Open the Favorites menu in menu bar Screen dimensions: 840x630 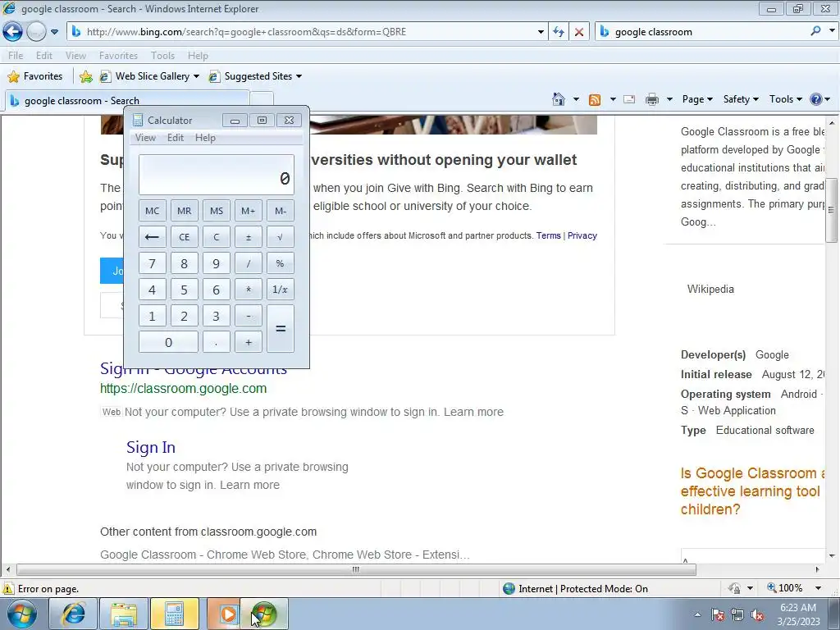pos(118,56)
